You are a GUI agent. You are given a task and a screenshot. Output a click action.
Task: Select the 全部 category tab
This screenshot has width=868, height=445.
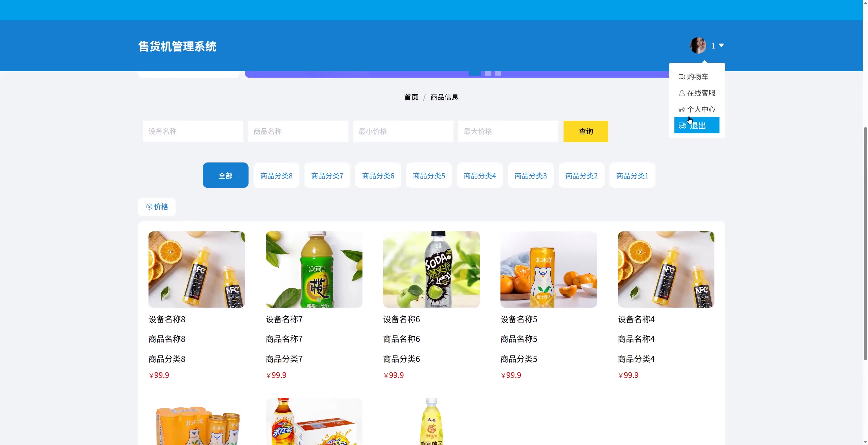[x=225, y=175]
